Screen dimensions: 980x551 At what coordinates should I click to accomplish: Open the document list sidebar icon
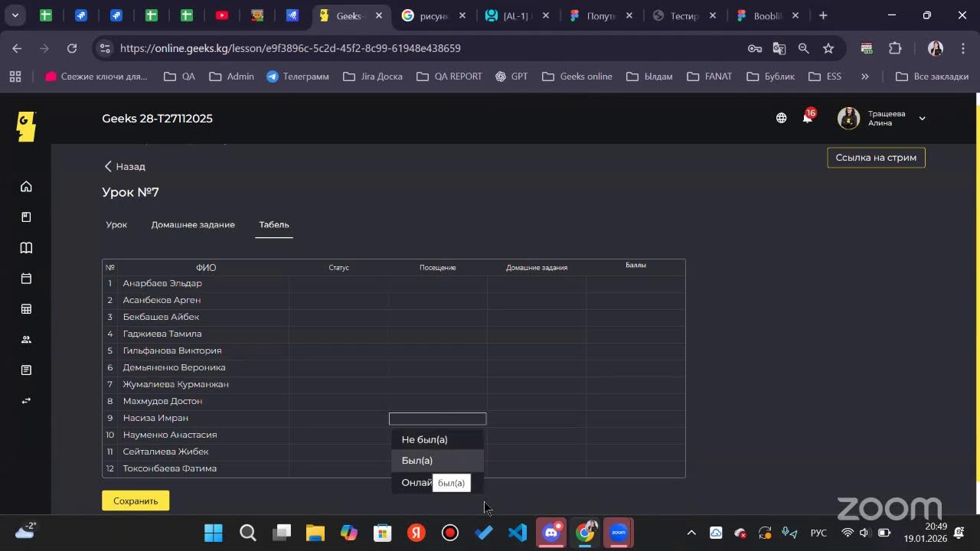[x=26, y=370]
